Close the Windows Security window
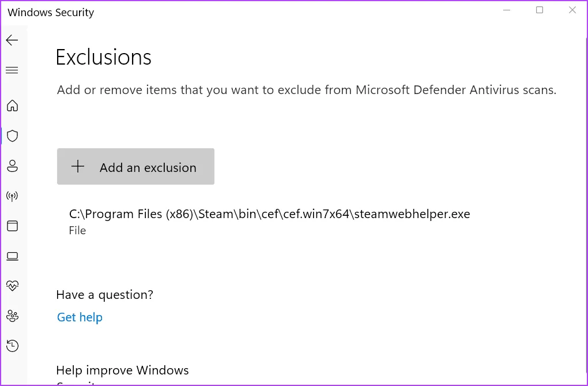Image resolution: width=588 pixels, height=386 pixels. click(572, 10)
